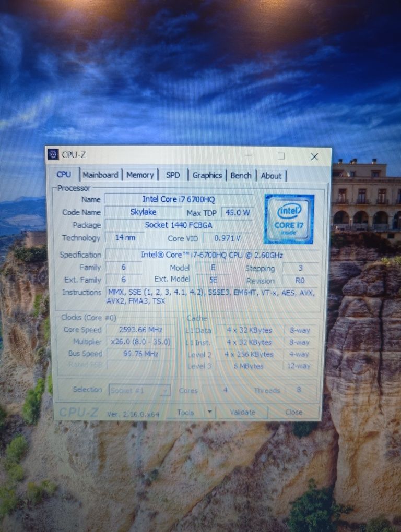Click the Validate button

(242, 412)
